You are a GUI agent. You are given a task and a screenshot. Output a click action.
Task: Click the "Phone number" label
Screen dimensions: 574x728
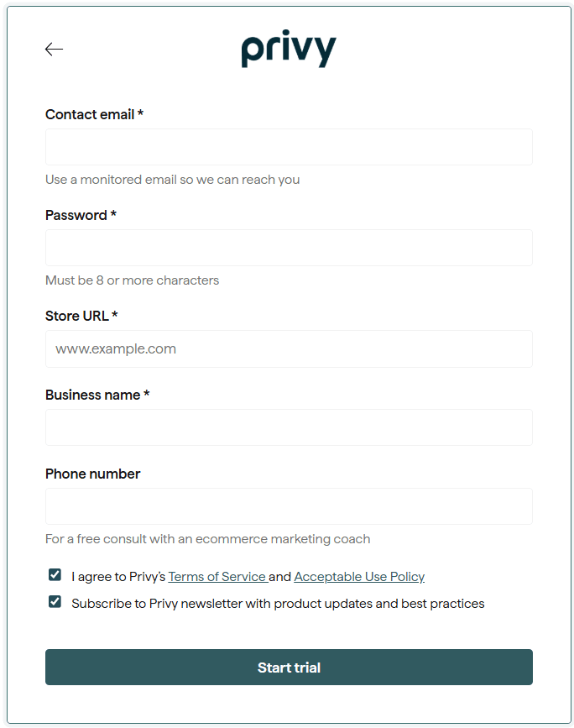coord(92,474)
